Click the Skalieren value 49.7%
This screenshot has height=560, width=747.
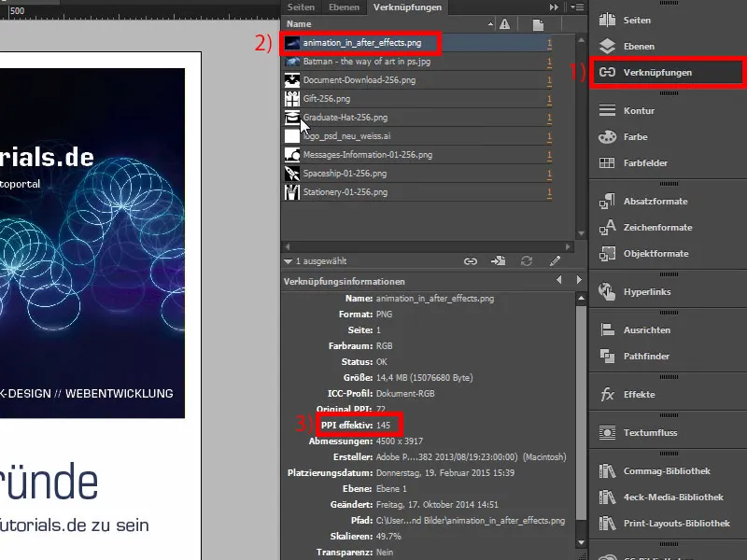(x=388, y=536)
